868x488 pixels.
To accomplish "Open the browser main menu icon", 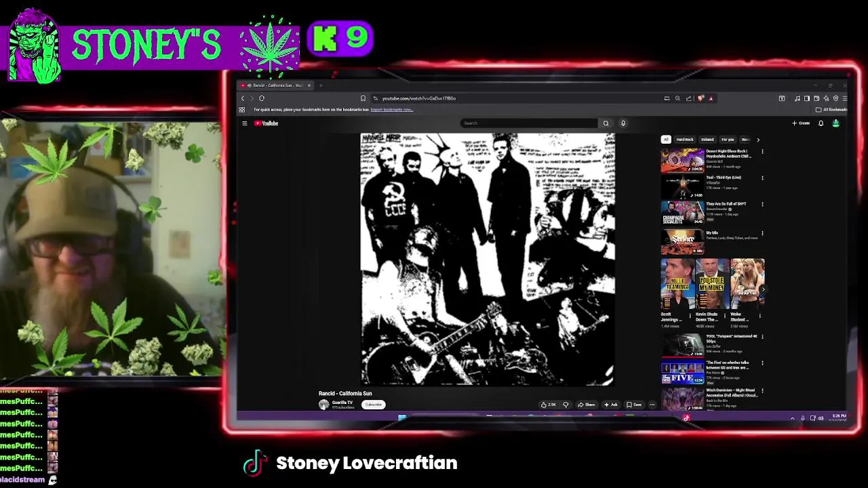I will pyautogui.click(x=844, y=98).
